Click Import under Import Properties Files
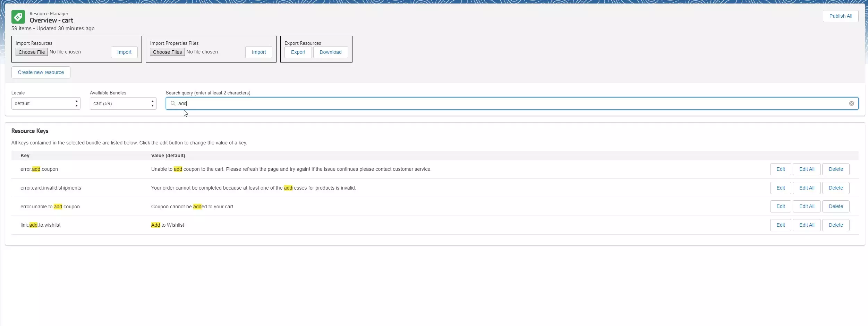The height and width of the screenshot is (326, 868). coord(258,52)
